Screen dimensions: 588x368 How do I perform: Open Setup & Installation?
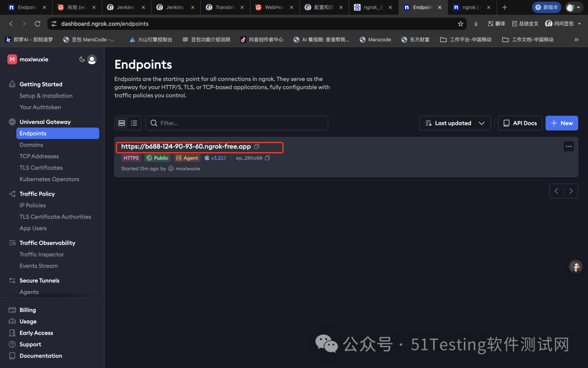click(x=46, y=96)
